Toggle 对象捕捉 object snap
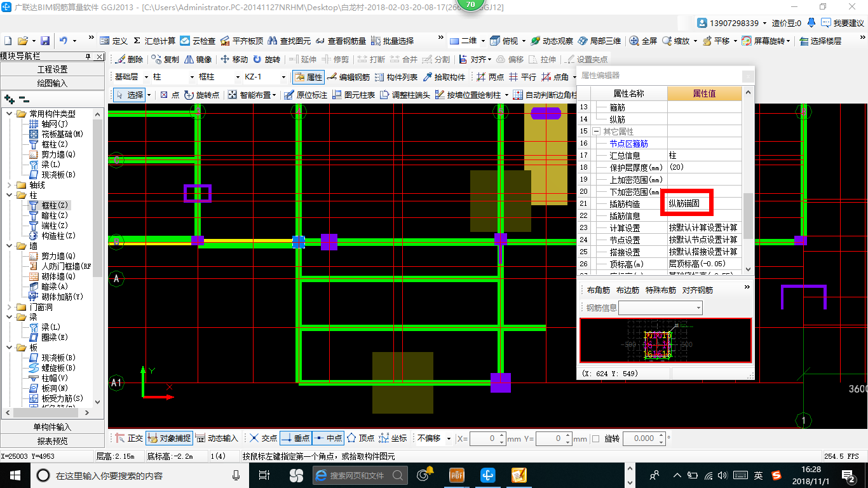Viewport: 868px width, 488px height. pos(169,438)
